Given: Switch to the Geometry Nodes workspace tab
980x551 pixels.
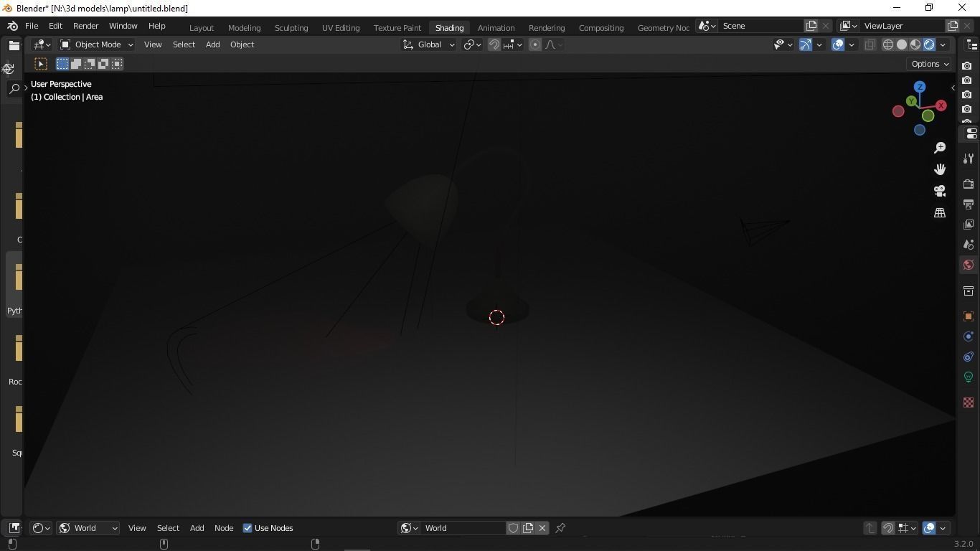Looking at the screenshot, I should (x=663, y=27).
